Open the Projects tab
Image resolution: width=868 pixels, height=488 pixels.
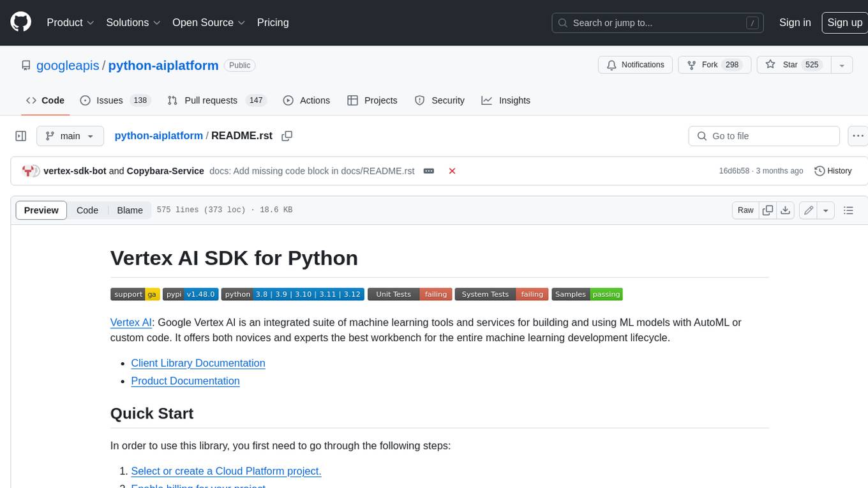click(x=372, y=100)
